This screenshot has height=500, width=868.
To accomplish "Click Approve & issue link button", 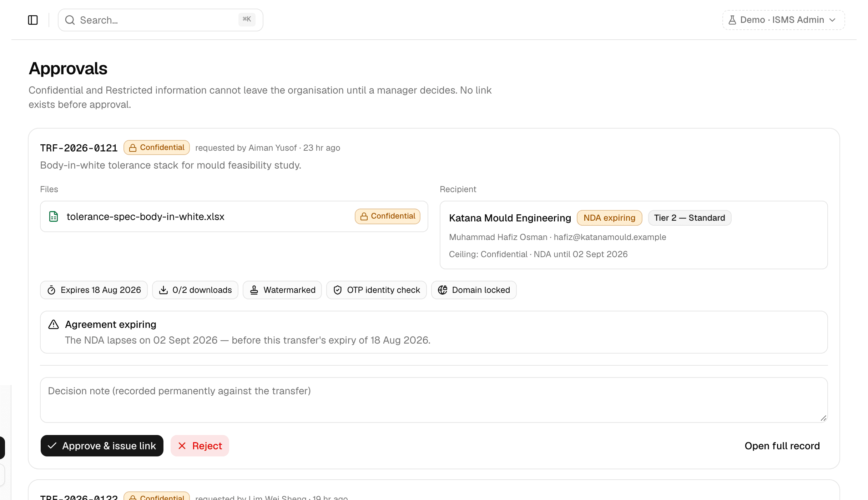I will (102, 446).
